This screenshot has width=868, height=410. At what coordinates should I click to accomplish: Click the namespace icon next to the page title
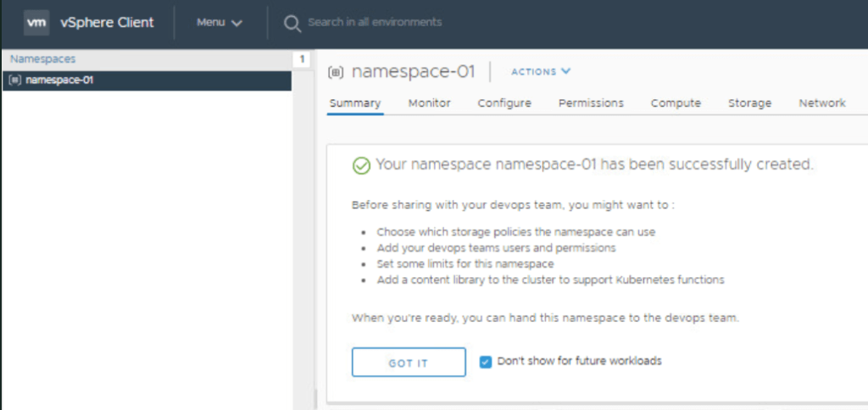[336, 72]
